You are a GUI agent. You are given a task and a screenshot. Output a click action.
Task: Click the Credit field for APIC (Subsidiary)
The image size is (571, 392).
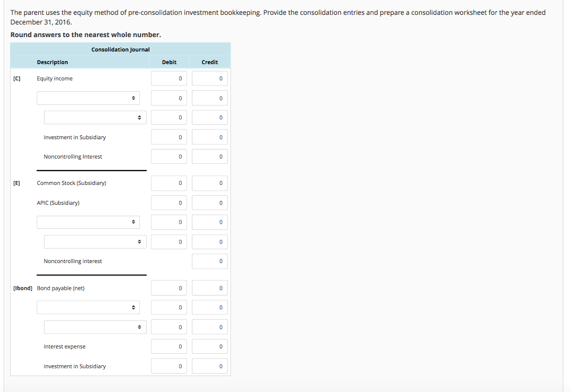tap(210, 203)
